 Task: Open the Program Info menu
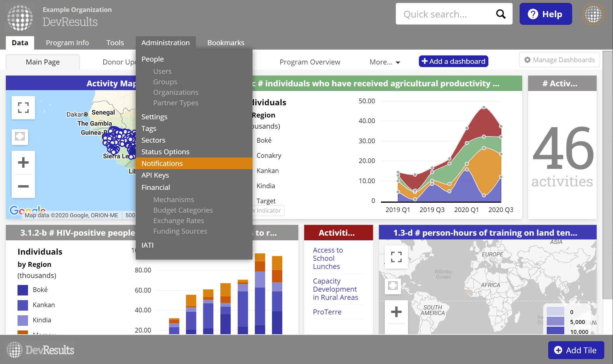pos(67,43)
